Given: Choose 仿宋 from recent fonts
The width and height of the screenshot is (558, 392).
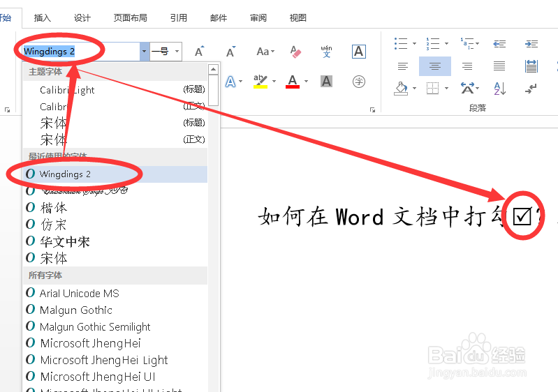Looking at the screenshot, I should 115,225.
